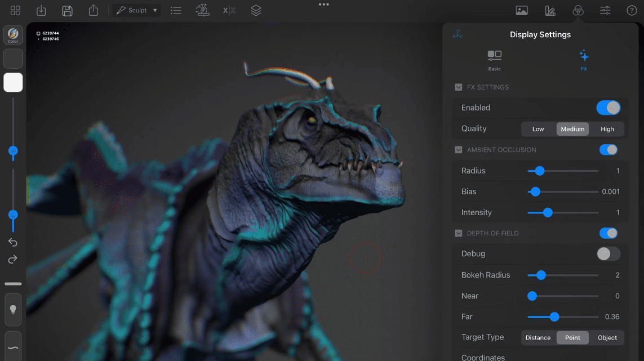Image resolution: width=644 pixels, height=361 pixels.
Task: Set Target Type to Object
Action: point(607,337)
